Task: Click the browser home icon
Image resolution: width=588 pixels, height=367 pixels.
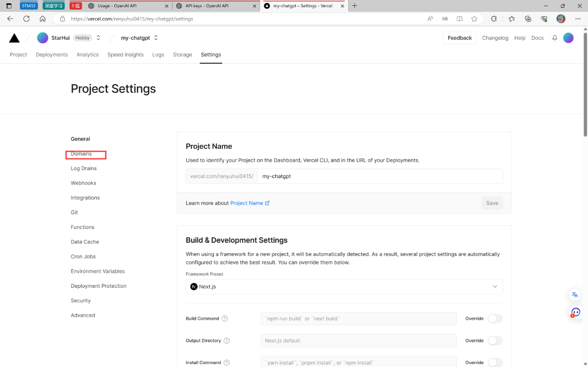Action: point(43,19)
